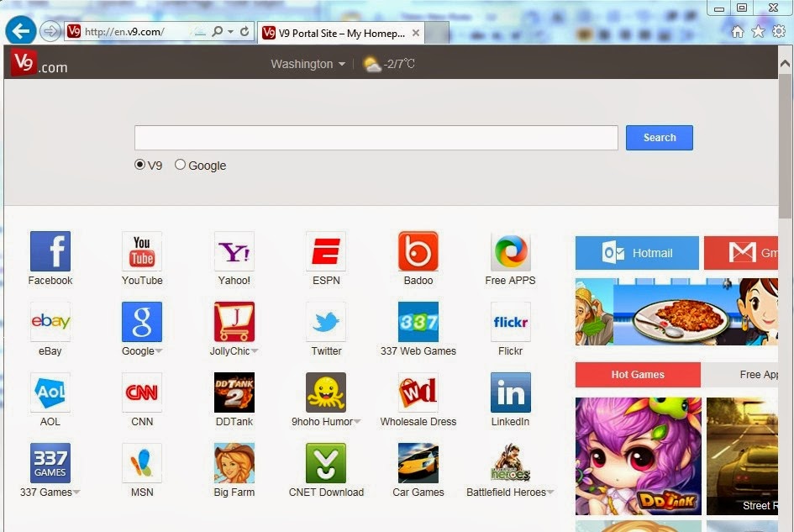Expand the arrow beside 9hoho Humor
Screen dimensions: 794x532
357,422
